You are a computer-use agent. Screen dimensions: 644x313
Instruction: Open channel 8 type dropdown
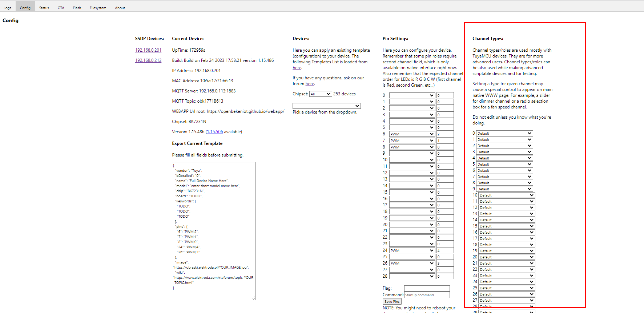504,183
